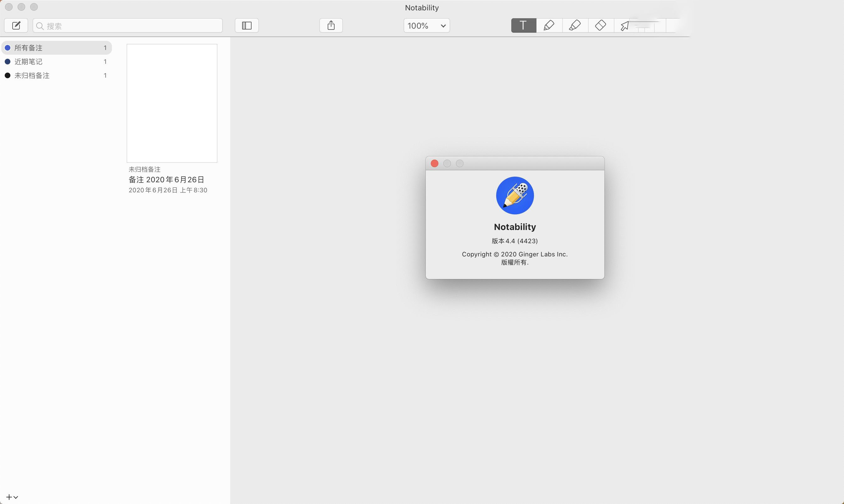Click the black dot beside 未归档备注

pos(8,75)
